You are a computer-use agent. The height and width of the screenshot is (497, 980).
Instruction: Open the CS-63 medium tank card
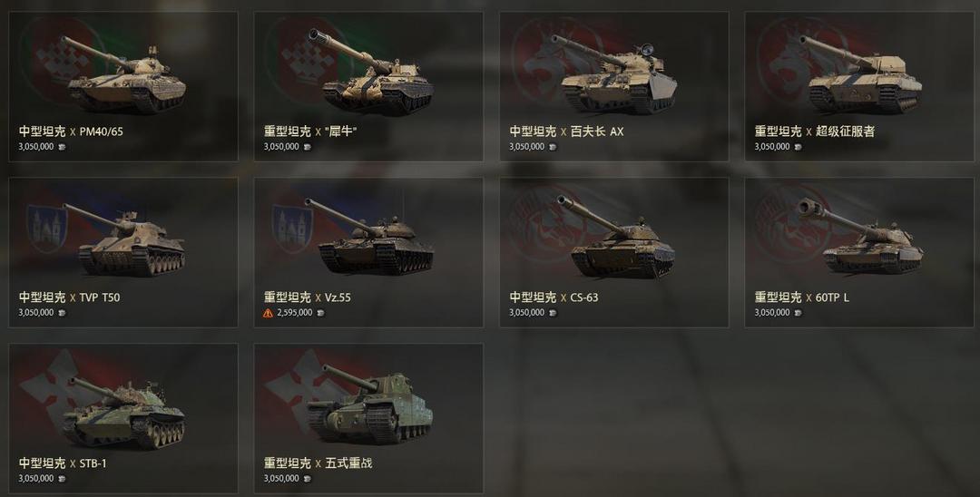(613, 252)
